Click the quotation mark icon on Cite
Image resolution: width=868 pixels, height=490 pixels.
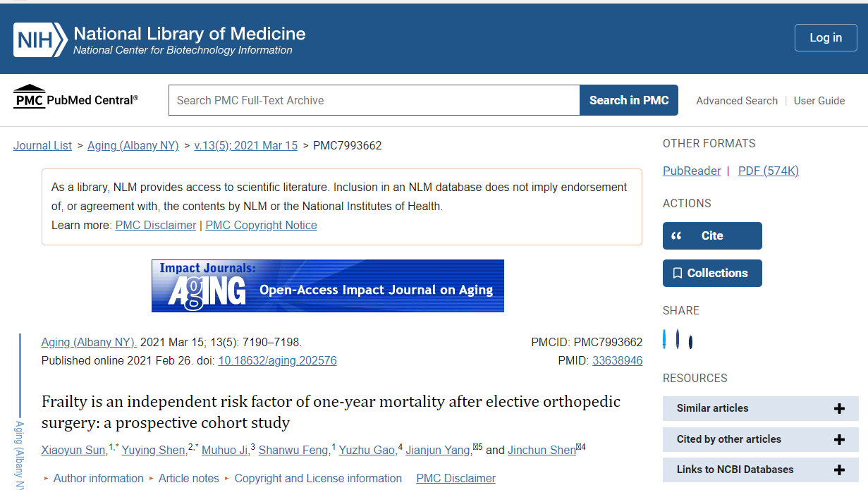click(x=677, y=236)
